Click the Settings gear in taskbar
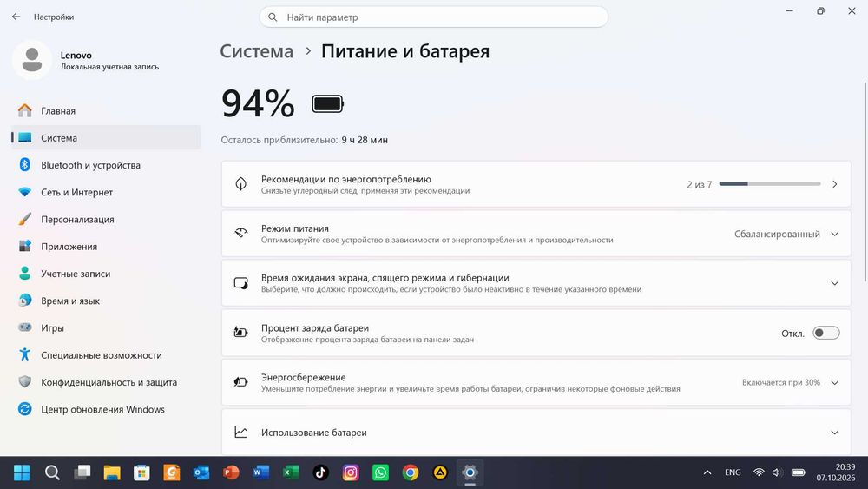The height and width of the screenshot is (489, 868). pos(470,472)
